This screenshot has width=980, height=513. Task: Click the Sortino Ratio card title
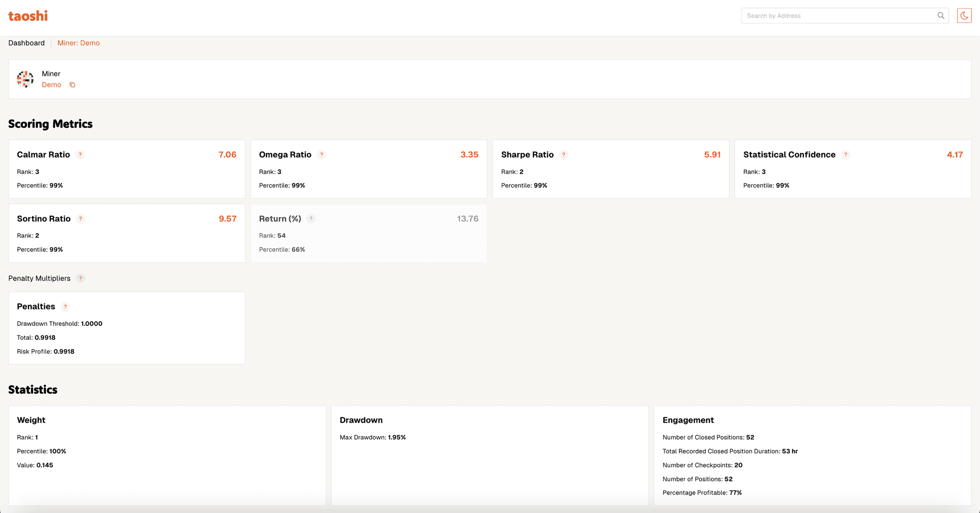pos(44,219)
